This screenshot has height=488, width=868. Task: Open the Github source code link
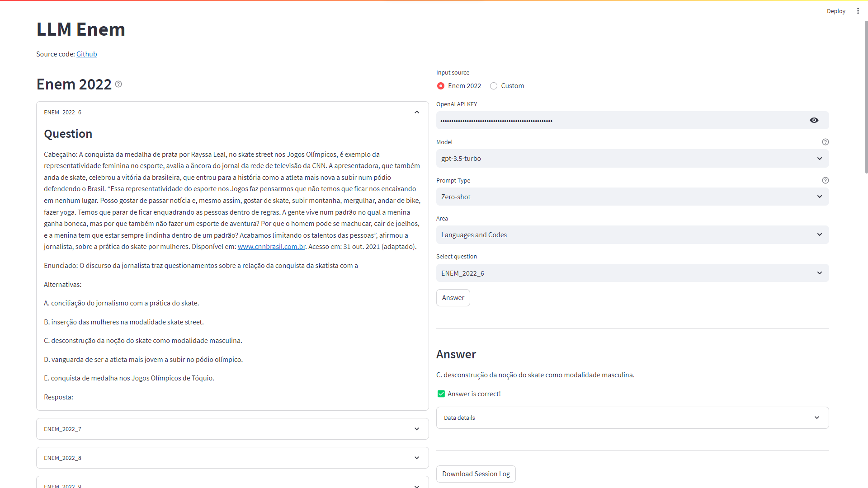click(x=86, y=54)
